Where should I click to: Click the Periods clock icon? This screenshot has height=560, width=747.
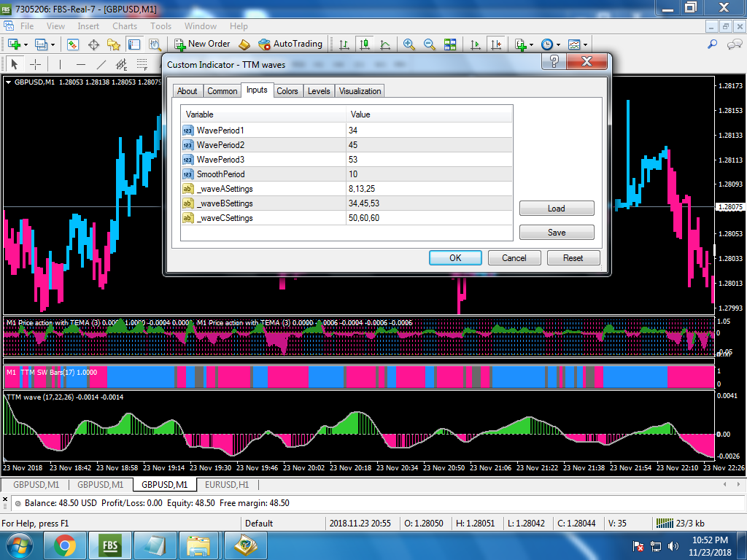coord(547,44)
